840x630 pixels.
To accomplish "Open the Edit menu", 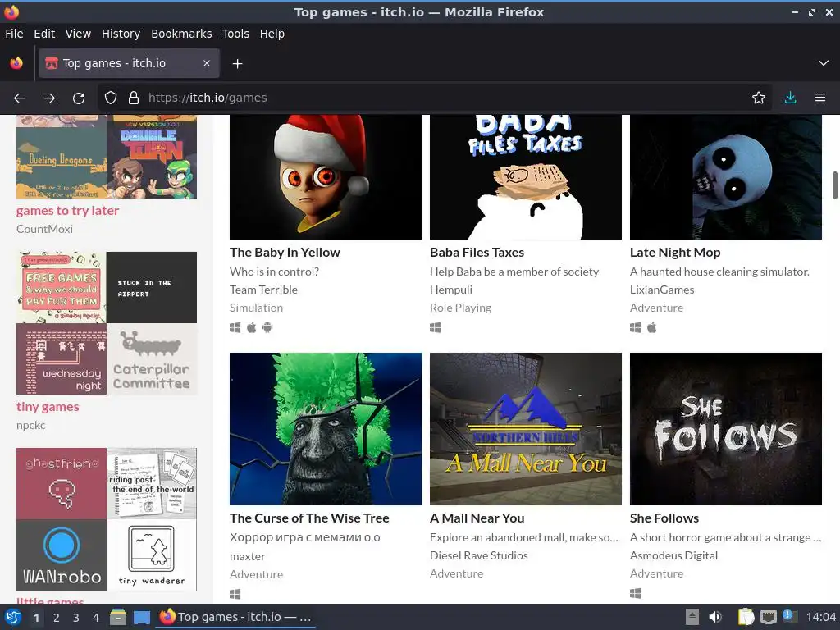I will click(x=44, y=34).
